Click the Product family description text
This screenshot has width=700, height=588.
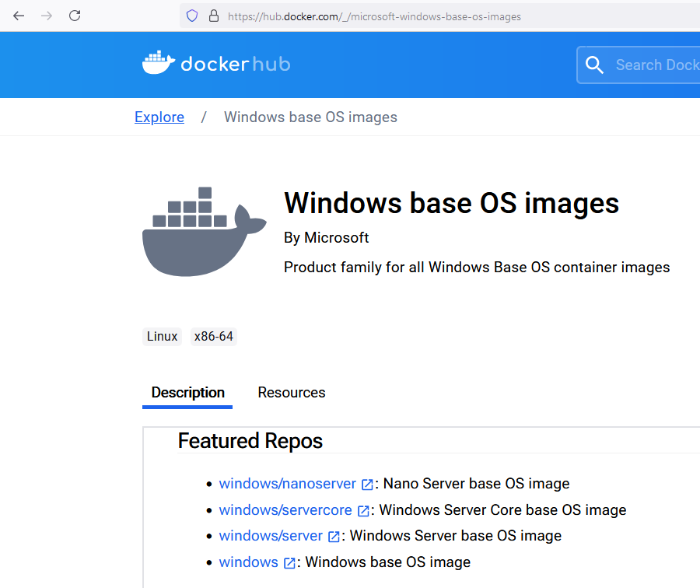click(x=477, y=267)
